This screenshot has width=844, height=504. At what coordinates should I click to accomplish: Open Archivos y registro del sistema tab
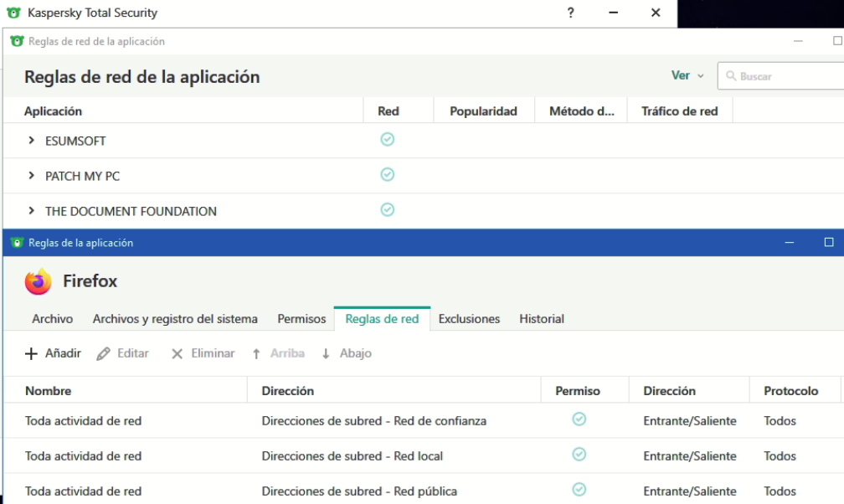175,319
